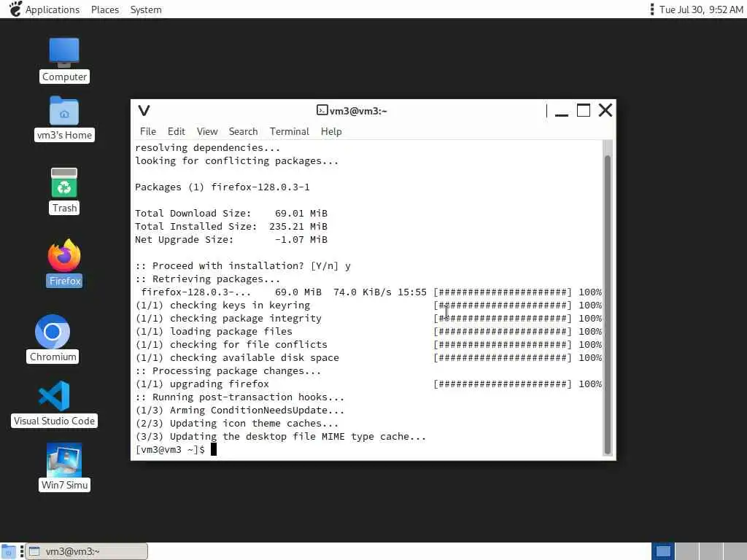Click the 'Total Download Size' line

[231, 214]
